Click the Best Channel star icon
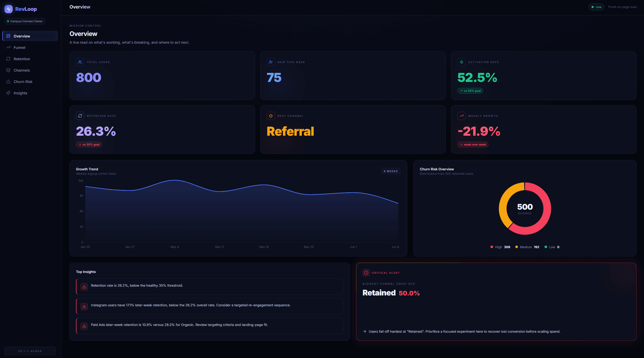 271,116
